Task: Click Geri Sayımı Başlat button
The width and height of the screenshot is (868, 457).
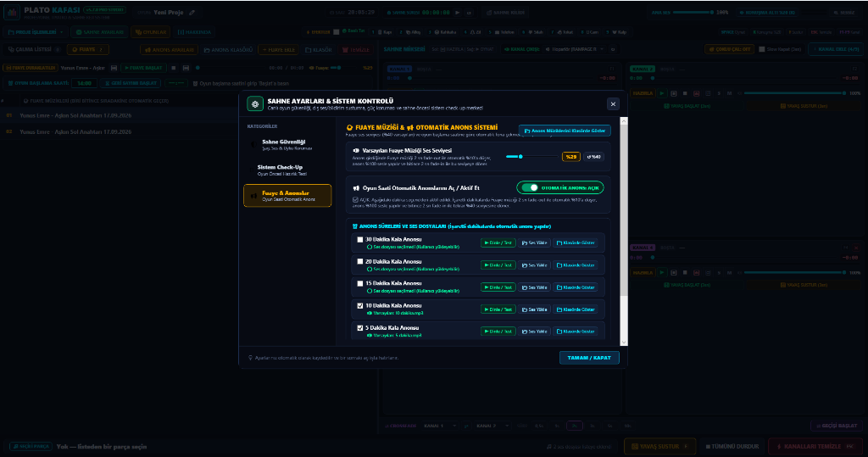Action: [131, 83]
